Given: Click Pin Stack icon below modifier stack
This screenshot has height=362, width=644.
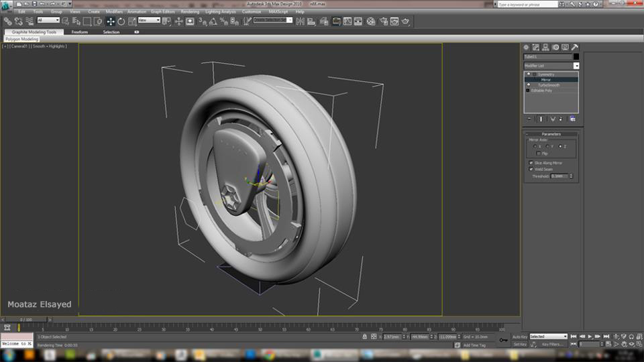Looking at the screenshot, I should 529,119.
